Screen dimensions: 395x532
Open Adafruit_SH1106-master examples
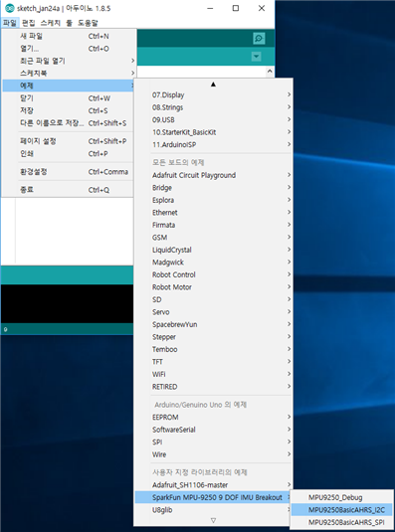tap(213, 485)
